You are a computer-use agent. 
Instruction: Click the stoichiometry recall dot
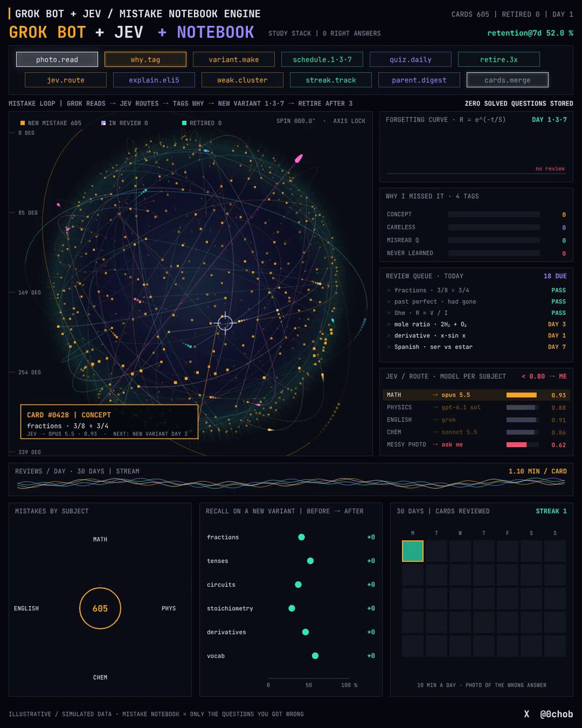coord(292,608)
